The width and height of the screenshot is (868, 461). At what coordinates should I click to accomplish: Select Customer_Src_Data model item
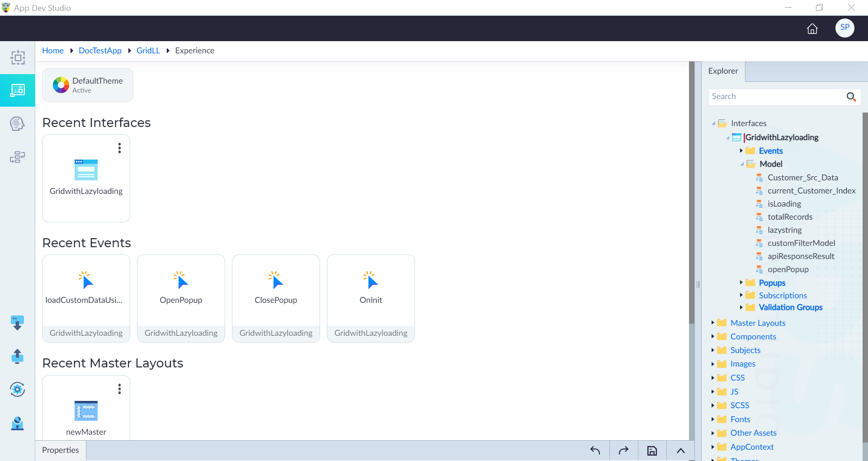pyautogui.click(x=802, y=178)
